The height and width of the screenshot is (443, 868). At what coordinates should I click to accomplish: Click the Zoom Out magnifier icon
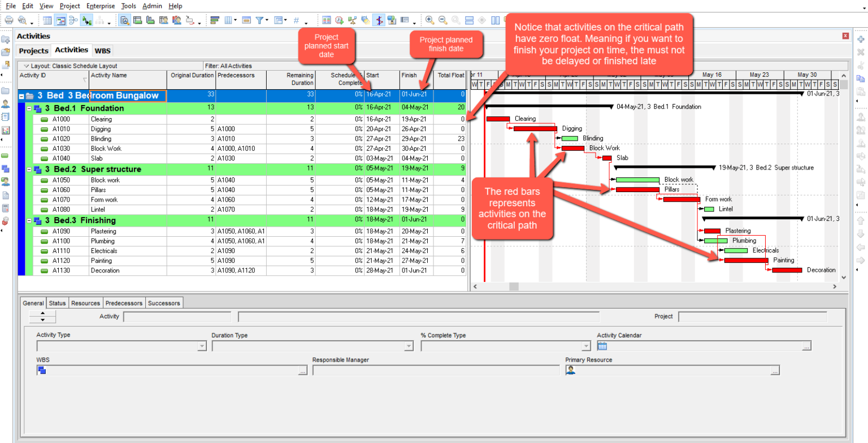(x=442, y=20)
